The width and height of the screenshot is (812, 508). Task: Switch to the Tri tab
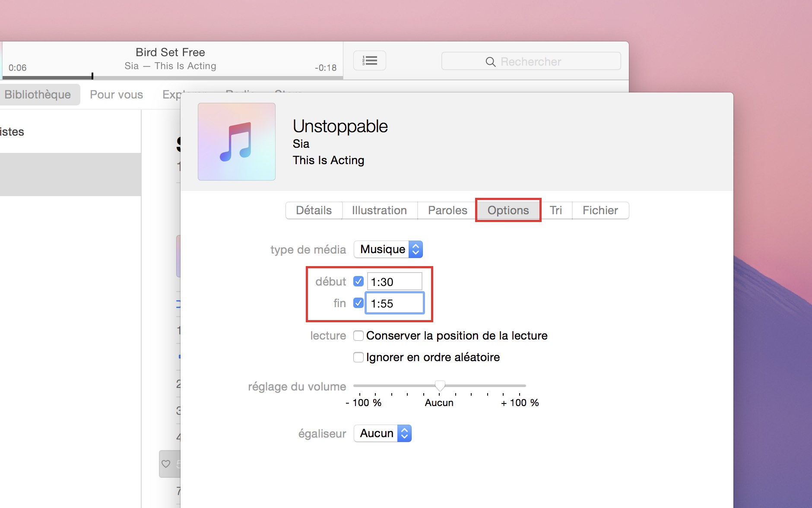[x=556, y=210]
